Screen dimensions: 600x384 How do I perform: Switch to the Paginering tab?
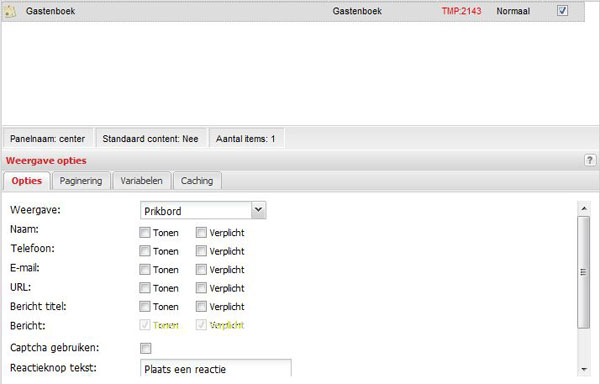[x=81, y=181]
